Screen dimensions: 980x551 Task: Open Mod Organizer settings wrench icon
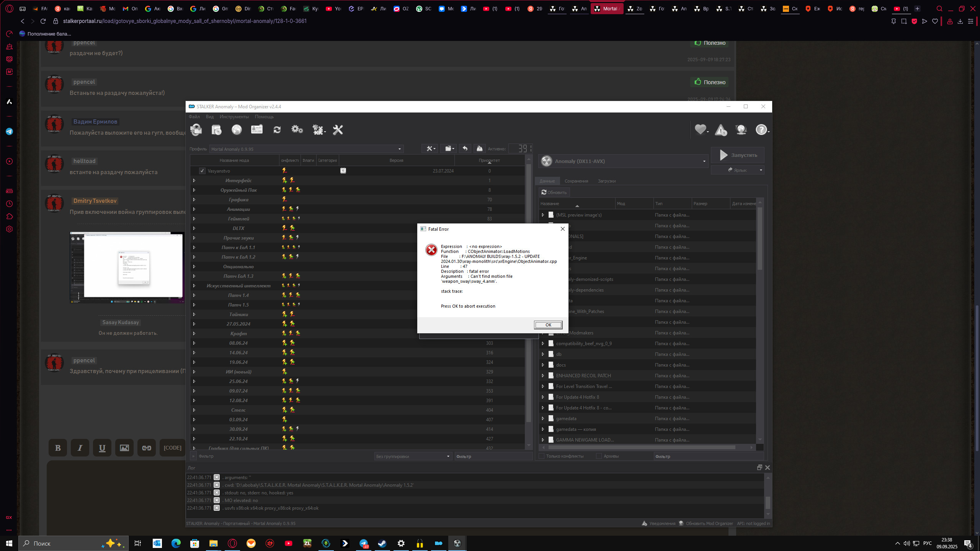[x=338, y=130]
